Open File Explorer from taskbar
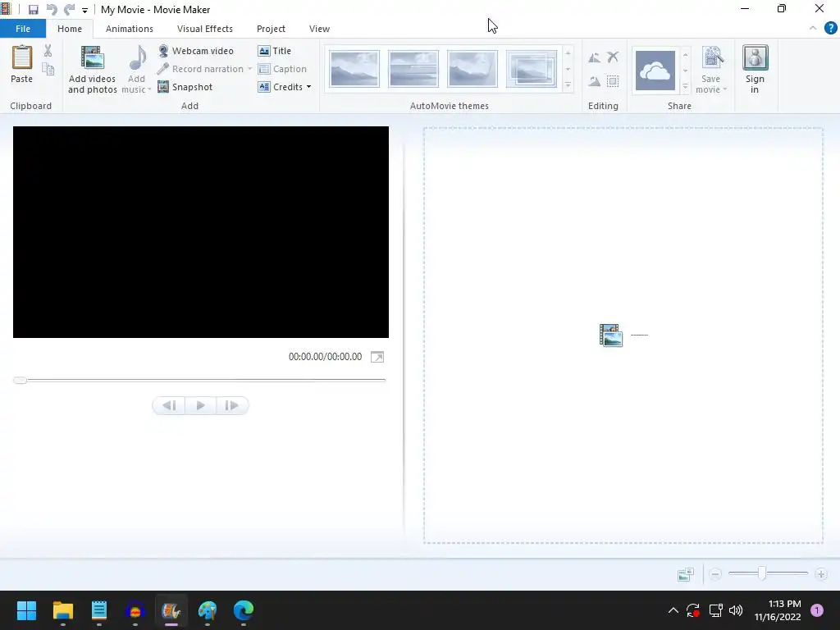Viewport: 840px width, 630px height. 62,610
